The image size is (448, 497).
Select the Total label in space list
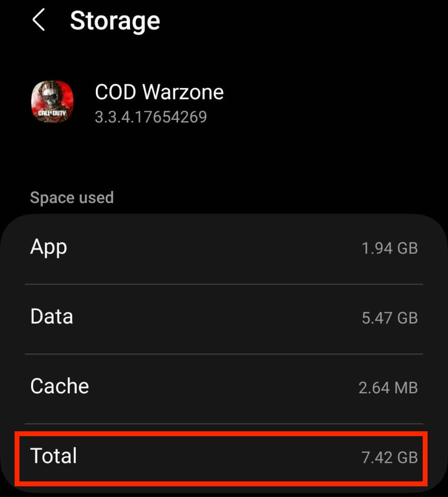coord(54,456)
